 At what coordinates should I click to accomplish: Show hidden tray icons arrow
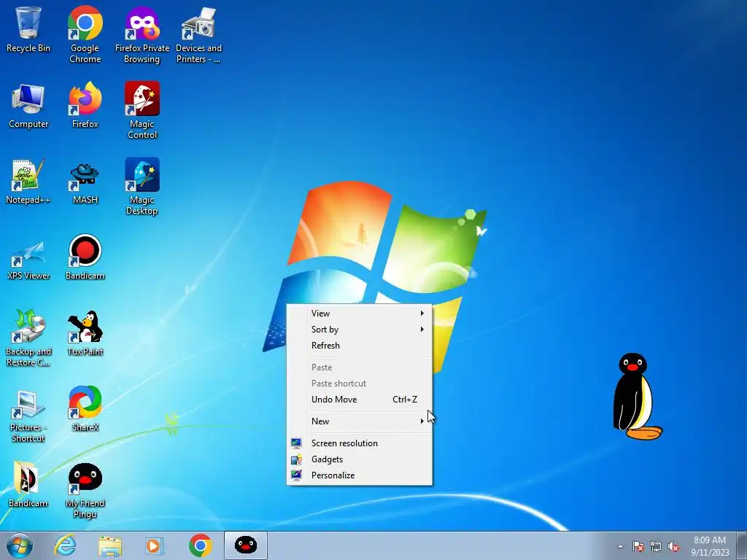coord(620,546)
